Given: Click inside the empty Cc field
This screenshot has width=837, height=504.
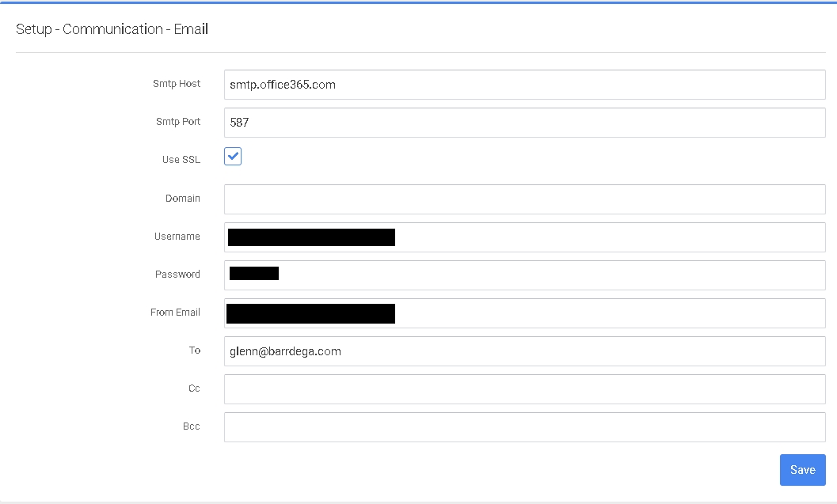Looking at the screenshot, I should 524,389.
